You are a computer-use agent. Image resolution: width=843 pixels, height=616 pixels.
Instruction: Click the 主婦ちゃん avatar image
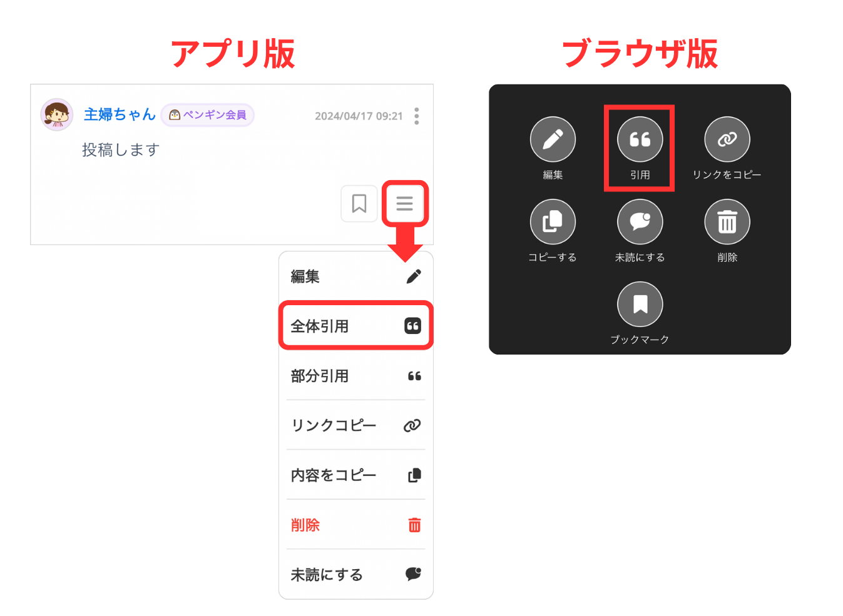coord(57,114)
